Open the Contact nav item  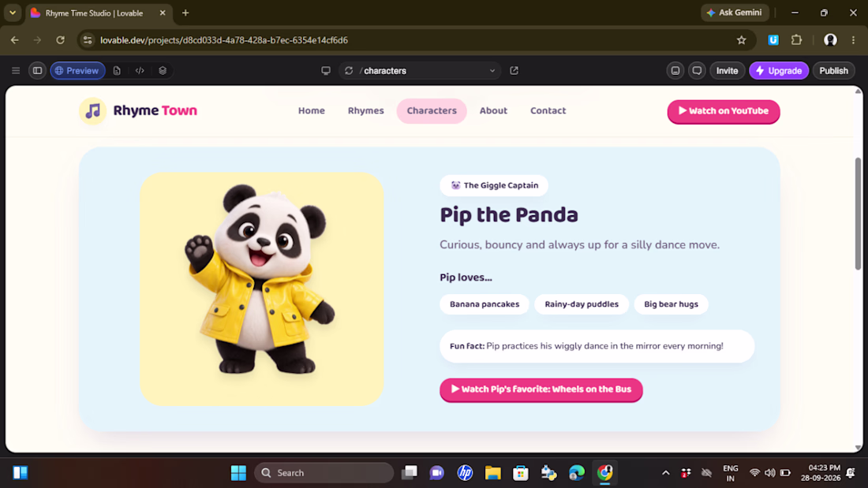(x=548, y=110)
